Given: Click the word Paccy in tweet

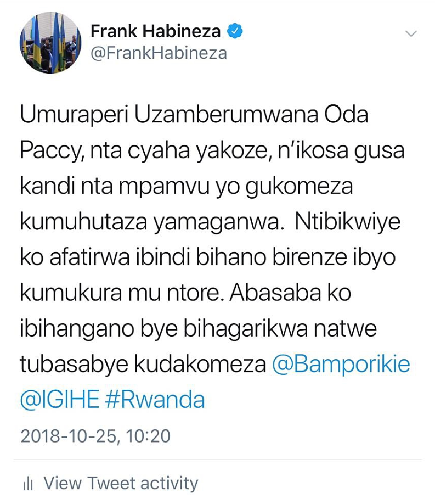Looking at the screenshot, I should point(52,151).
